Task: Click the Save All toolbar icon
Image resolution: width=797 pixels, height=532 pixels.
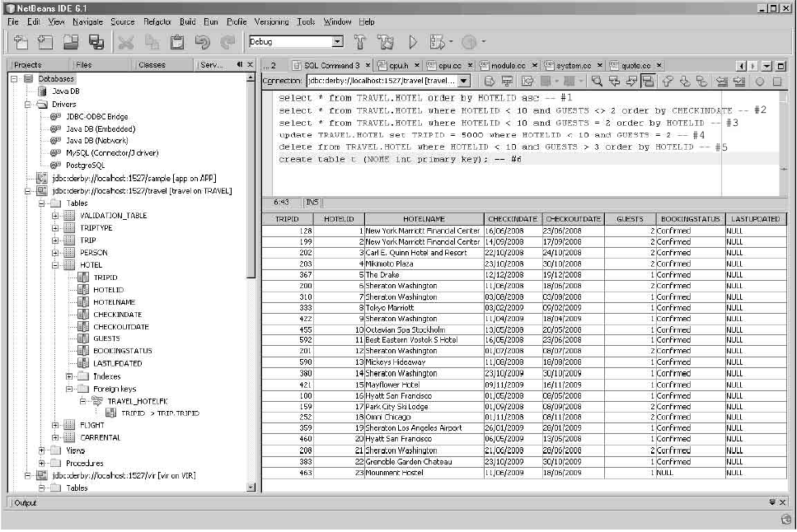Action: pos(96,42)
